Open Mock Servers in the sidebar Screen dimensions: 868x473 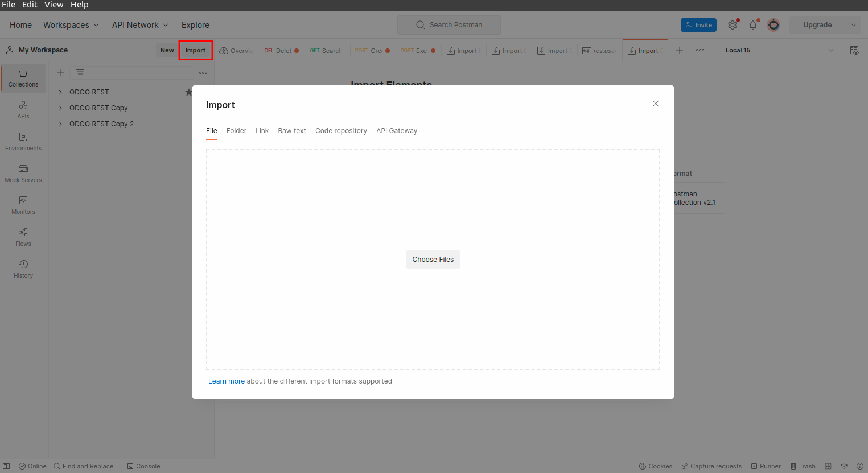pyautogui.click(x=23, y=174)
